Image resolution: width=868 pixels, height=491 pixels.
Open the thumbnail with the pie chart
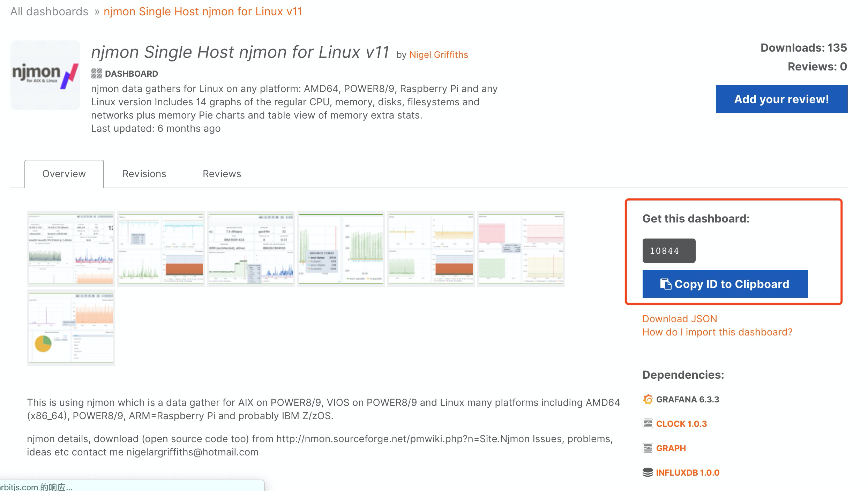(71, 327)
